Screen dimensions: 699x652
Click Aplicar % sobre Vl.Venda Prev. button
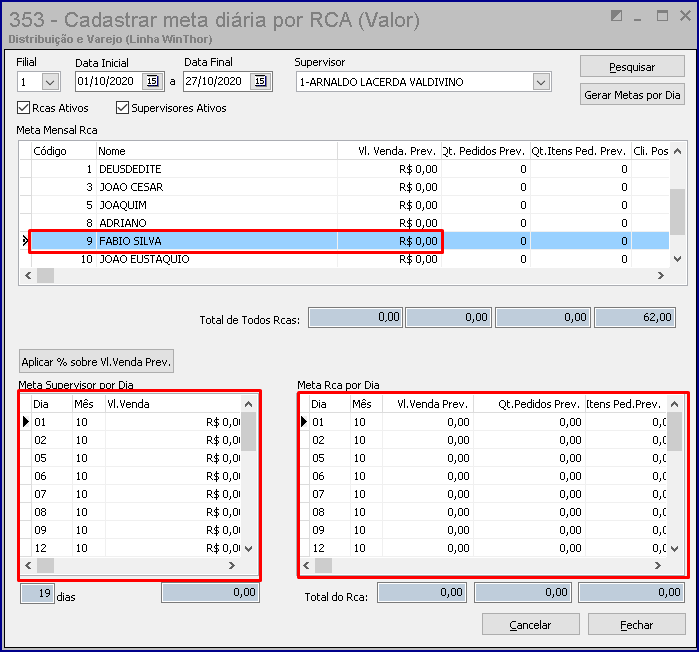(96, 361)
